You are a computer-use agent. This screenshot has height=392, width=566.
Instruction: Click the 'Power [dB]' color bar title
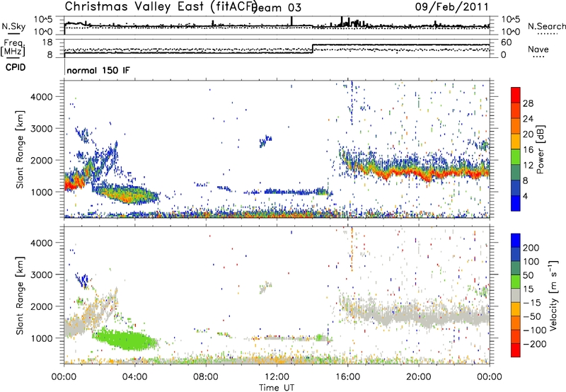540,149
